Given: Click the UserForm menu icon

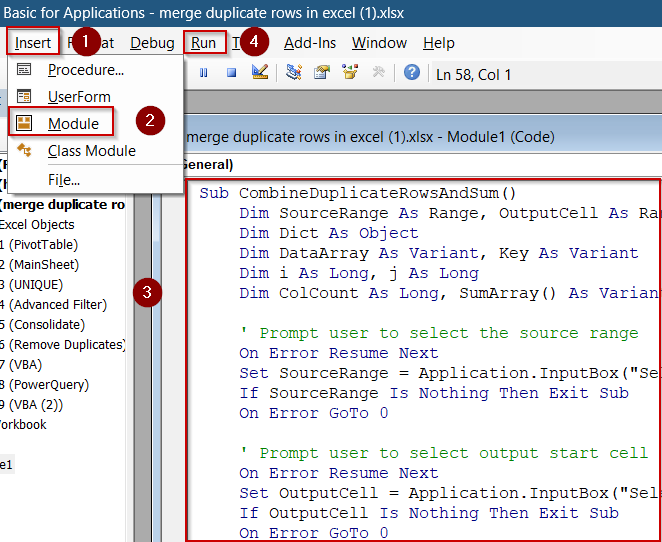Looking at the screenshot, I should coord(24,96).
